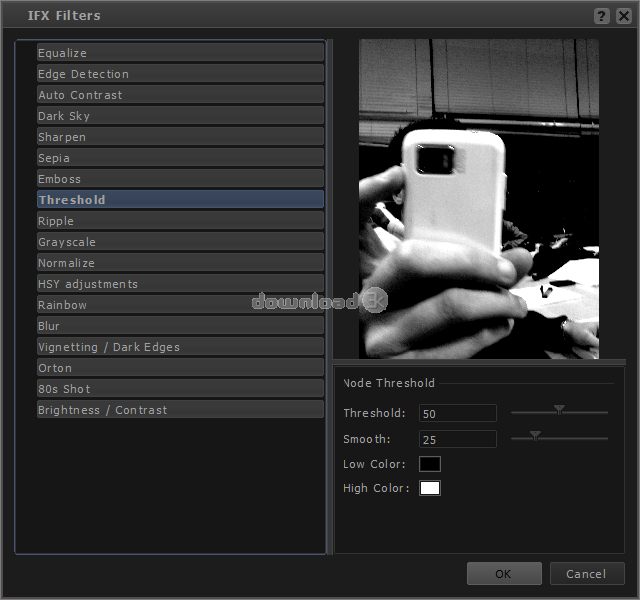This screenshot has height=600, width=640.
Task: Select the Ripple filter
Action: click(x=180, y=221)
